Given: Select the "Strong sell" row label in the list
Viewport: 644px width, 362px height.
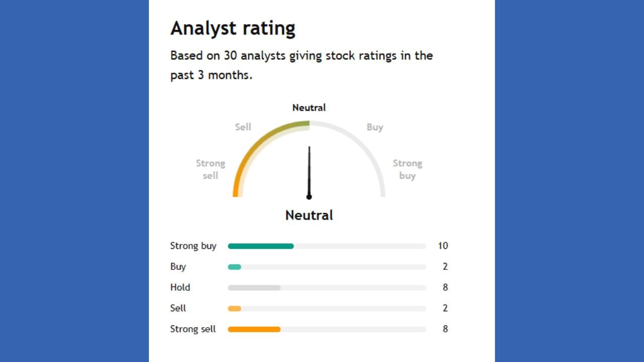Looking at the screenshot, I should click(193, 329).
